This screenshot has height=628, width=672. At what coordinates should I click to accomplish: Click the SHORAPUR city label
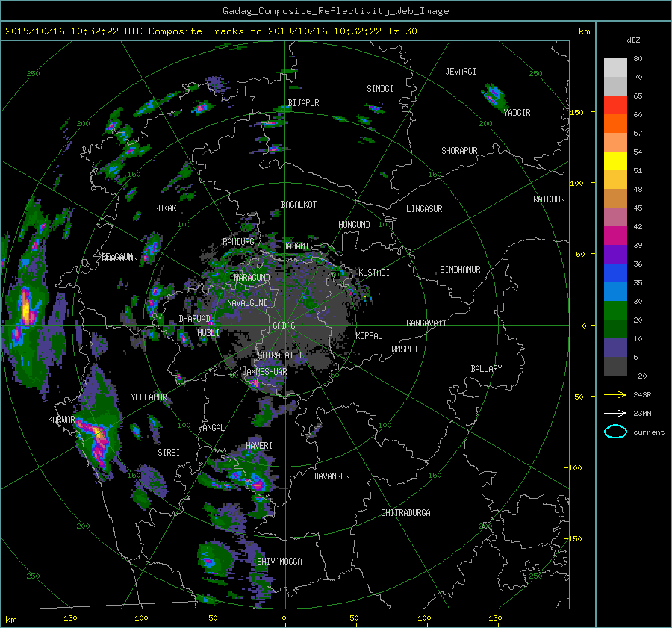[459, 151]
